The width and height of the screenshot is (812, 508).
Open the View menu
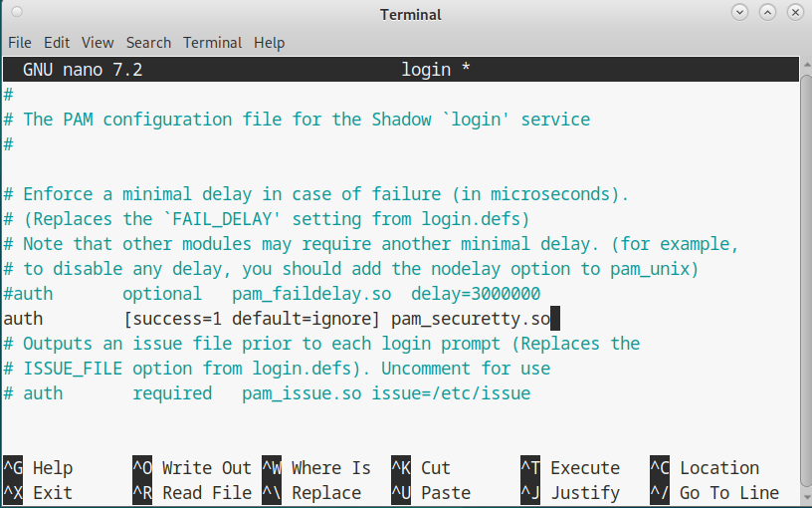click(98, 43)
